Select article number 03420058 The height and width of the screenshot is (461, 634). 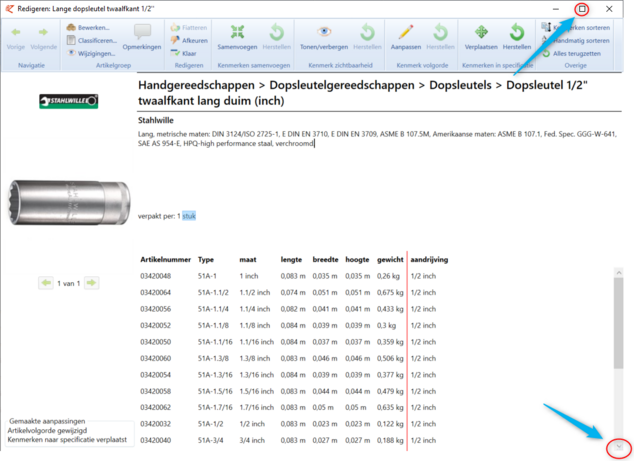(x=156, y=391)
